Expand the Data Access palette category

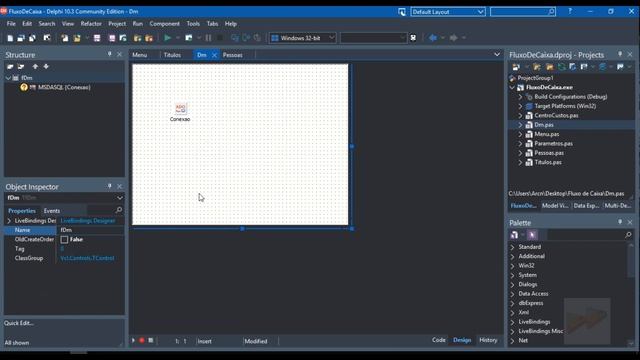point(512,294)
